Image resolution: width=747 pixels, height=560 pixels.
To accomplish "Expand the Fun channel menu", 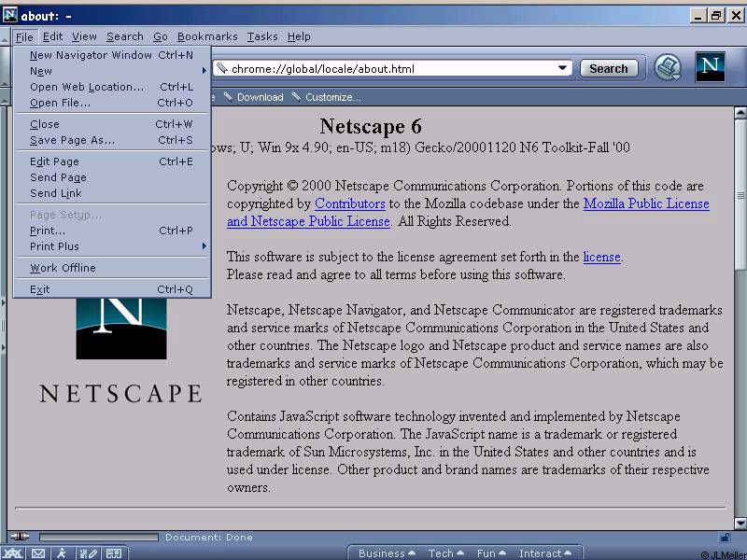I will [491, 553].
